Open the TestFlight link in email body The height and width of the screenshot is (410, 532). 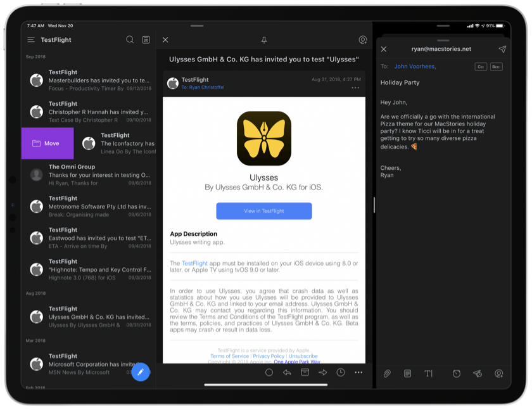tap(194, 264)
